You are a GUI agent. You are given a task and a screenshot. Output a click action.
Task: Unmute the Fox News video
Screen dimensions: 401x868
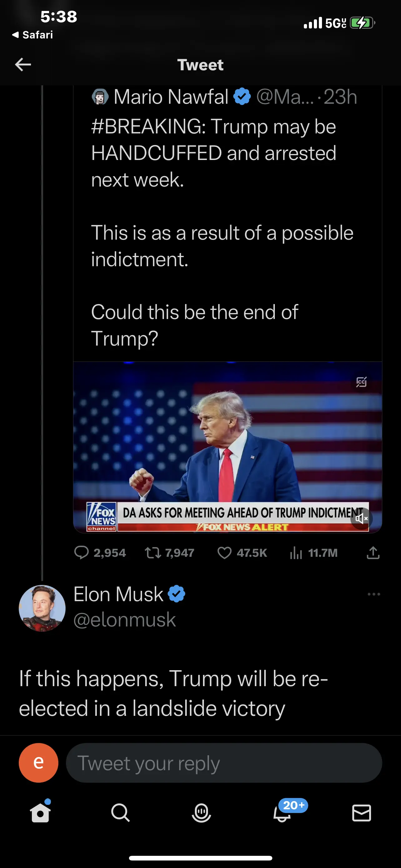361,519
